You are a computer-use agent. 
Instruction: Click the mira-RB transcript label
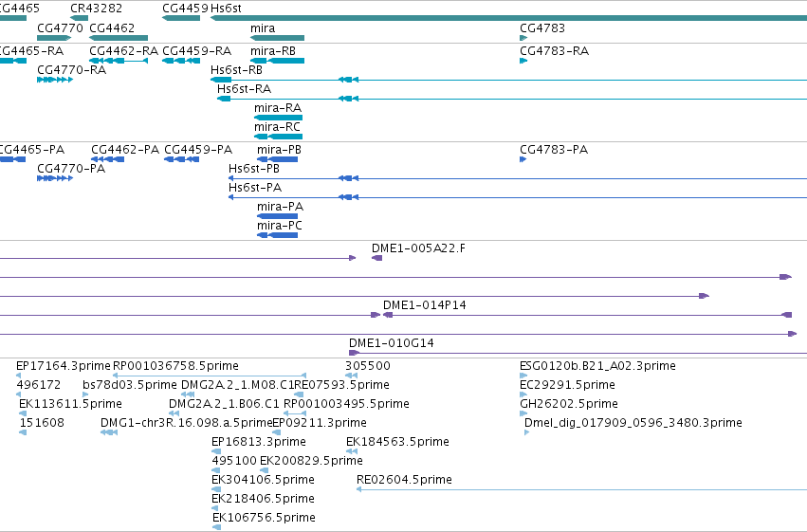(273, 50)
